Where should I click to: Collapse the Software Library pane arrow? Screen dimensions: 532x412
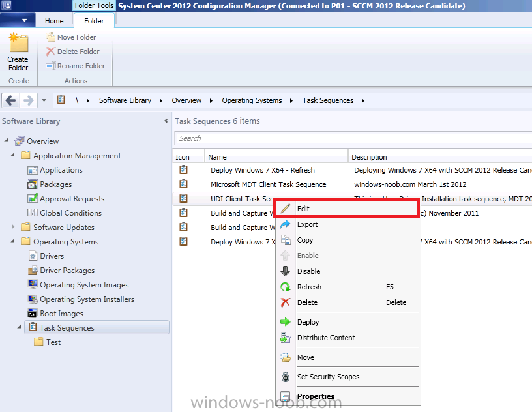pos(166,121)
